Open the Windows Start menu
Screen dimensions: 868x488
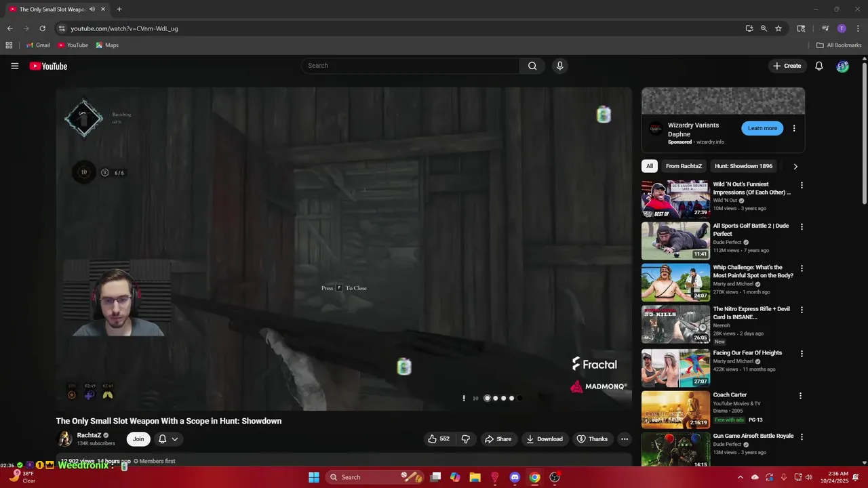(x=314, y=477)
